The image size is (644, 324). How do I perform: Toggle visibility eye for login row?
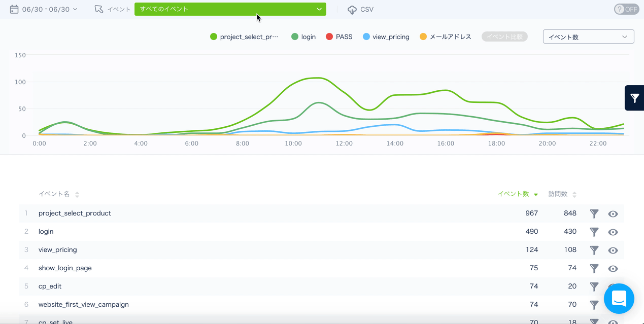pos(613,232)
